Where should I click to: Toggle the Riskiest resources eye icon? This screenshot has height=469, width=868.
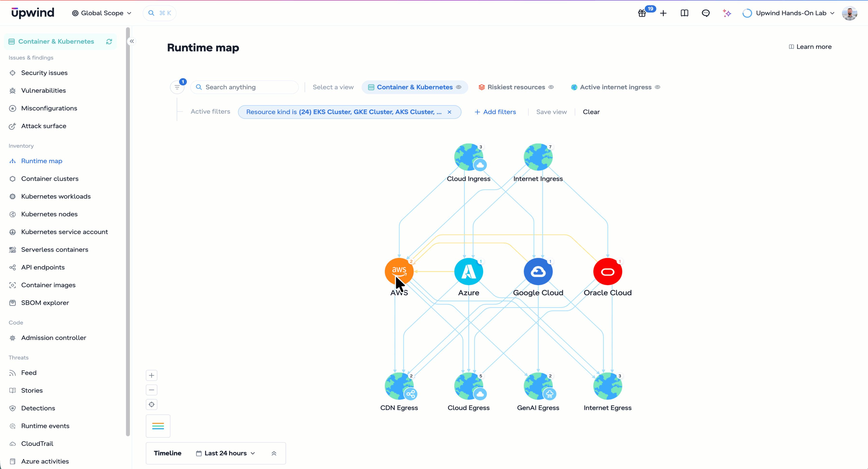(x=551, y=87)
